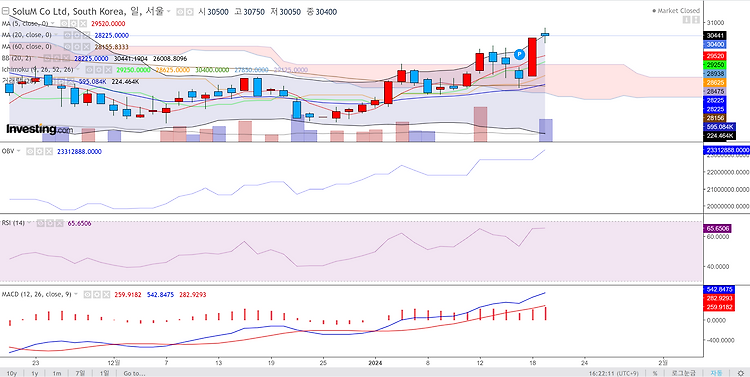
Task: Move pane up with arrow near Market Closed
Action: coord(686,20)
